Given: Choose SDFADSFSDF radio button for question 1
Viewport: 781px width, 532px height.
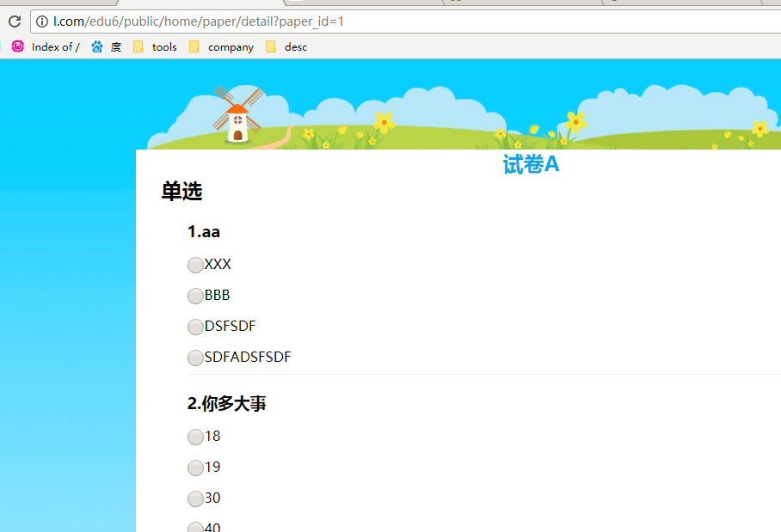Looking at the screenshot, I should (x=195, y=358).
